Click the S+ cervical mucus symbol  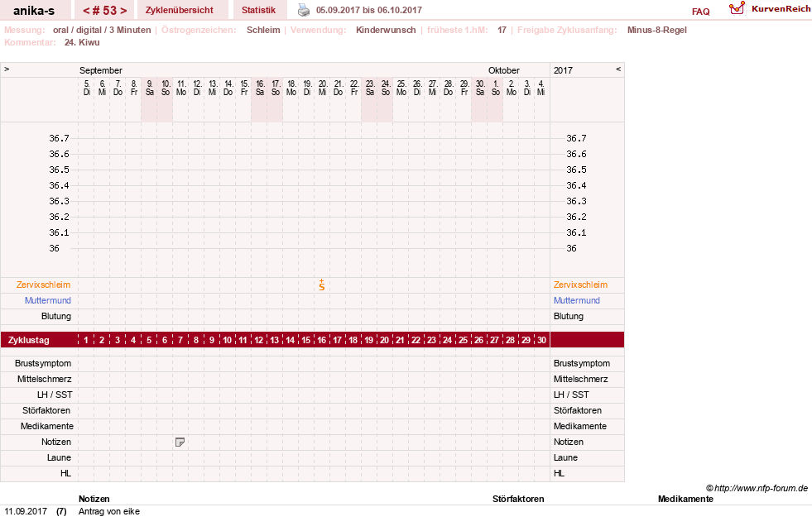(322, 285)
